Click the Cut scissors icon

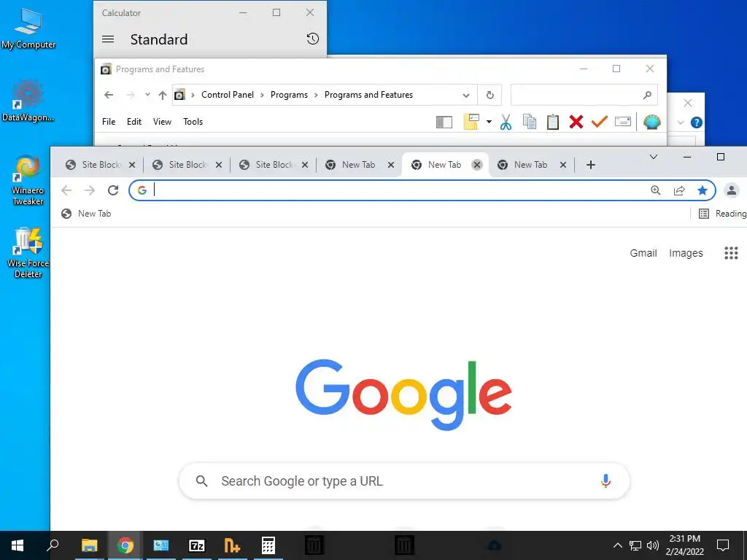click(x=506, y=122)
